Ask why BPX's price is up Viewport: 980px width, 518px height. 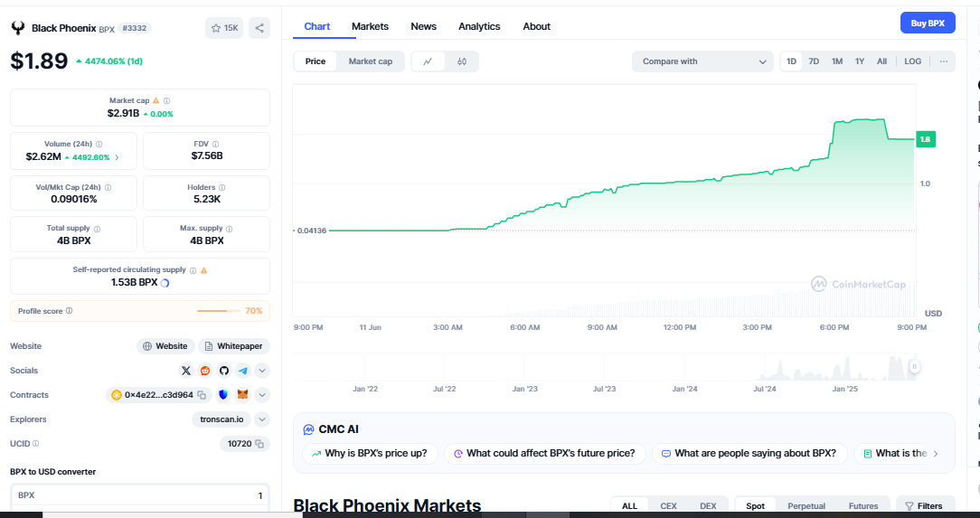tap(370, 454)
